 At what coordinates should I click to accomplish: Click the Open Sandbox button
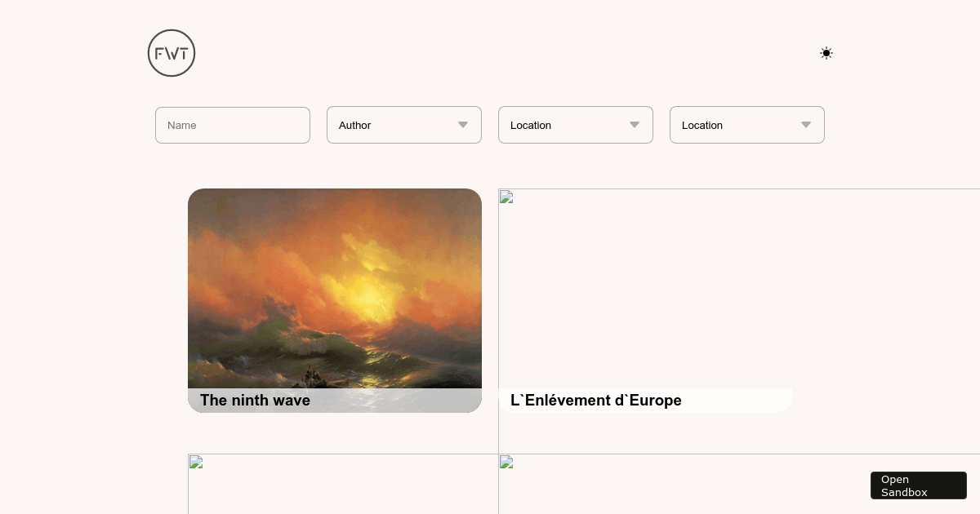(x=919, y=485)
